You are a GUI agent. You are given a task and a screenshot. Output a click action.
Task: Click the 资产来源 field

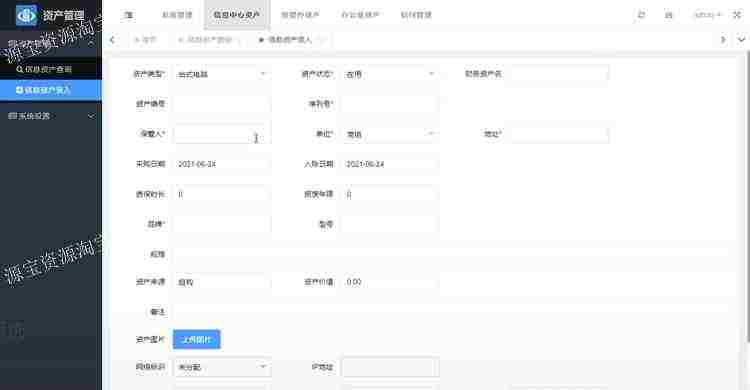(221, 282)
